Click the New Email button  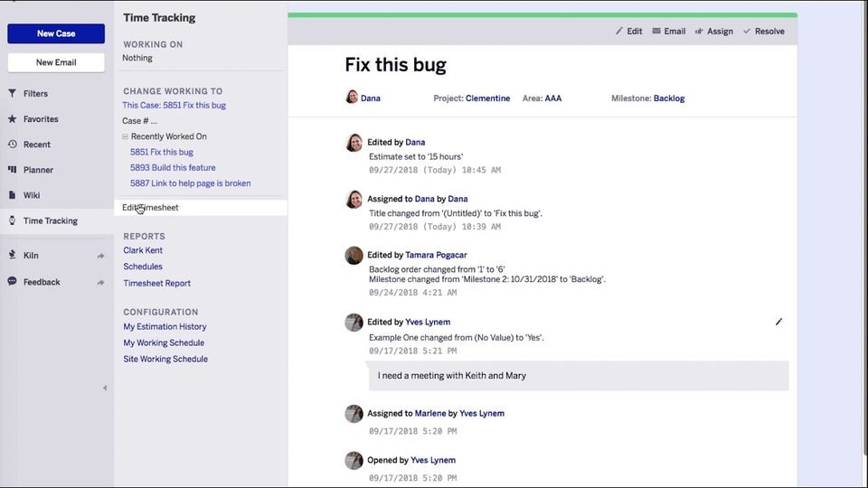coord(56,62)
